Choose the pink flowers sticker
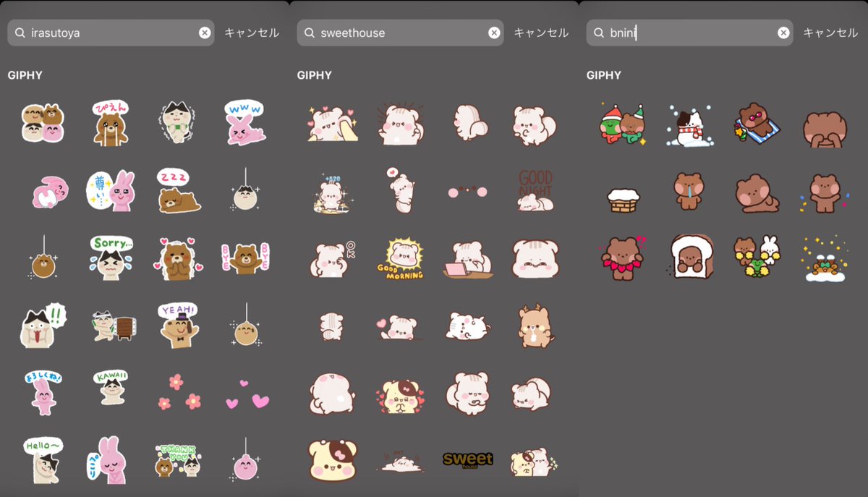 [x=178, y=391]
